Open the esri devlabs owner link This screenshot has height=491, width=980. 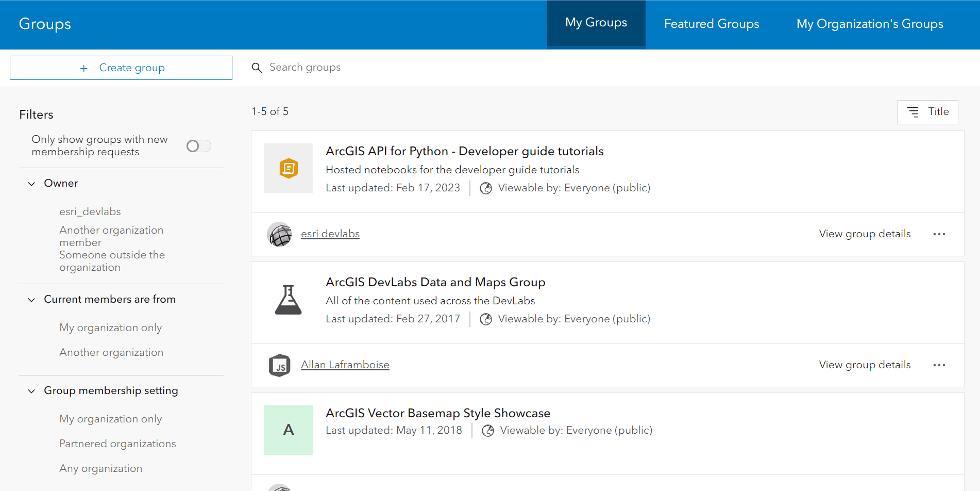(x=330, y=234)
